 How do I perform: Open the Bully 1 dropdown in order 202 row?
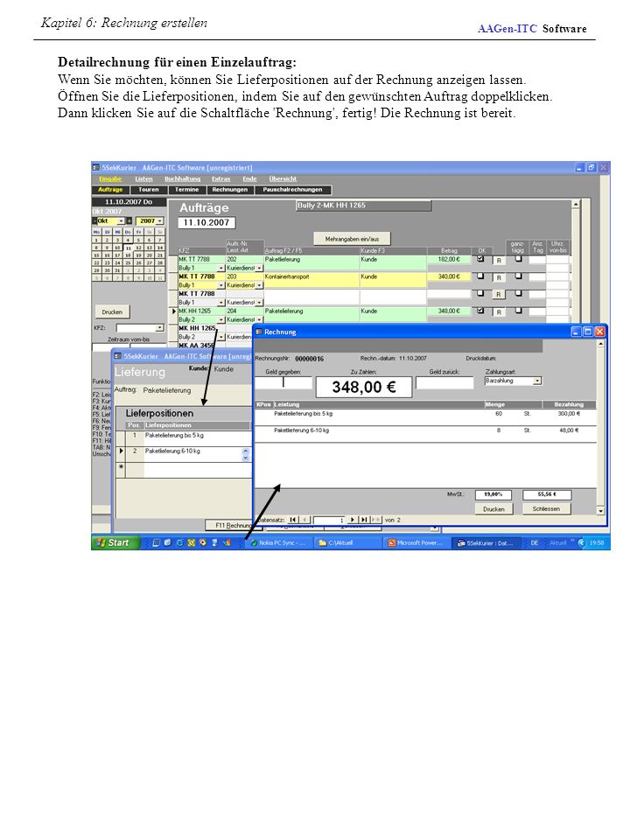click(220, 268)
